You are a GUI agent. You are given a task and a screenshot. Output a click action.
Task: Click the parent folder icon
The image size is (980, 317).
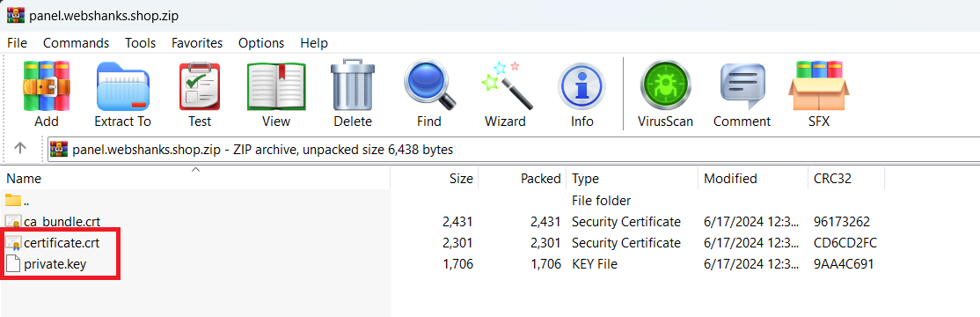pyautogui.click(x=12, y=200)
